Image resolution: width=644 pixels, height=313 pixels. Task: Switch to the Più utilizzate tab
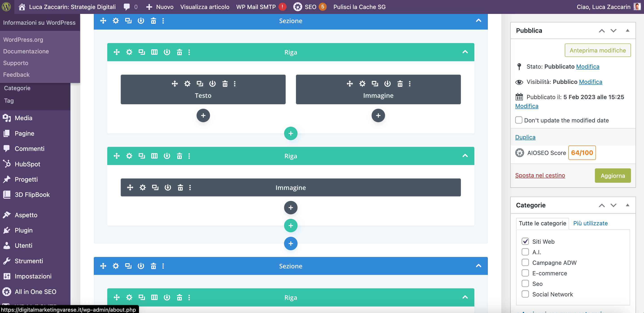591,223
